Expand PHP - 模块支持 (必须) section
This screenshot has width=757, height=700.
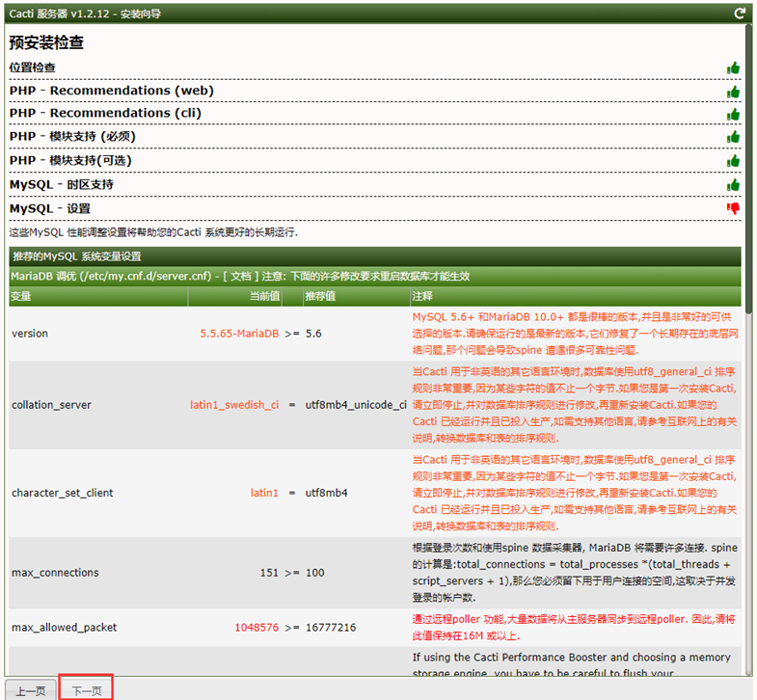[x=72, y=137]
